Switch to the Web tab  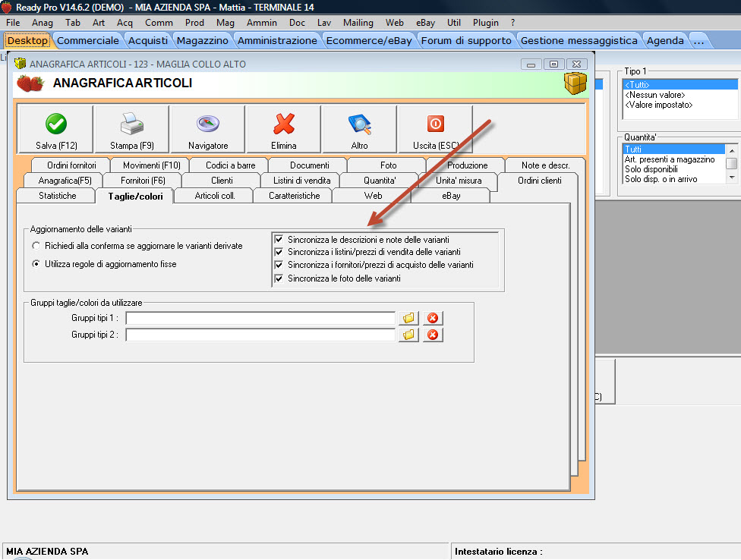(x=373, y=196)
